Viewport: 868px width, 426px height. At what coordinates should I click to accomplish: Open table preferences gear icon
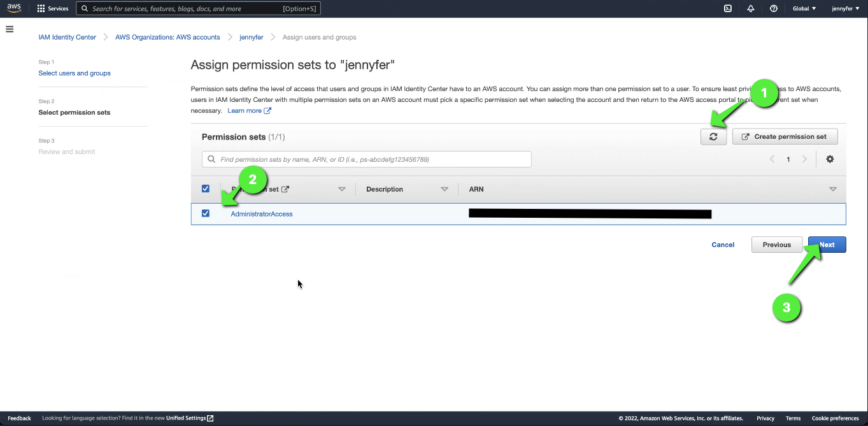point(830,159)
